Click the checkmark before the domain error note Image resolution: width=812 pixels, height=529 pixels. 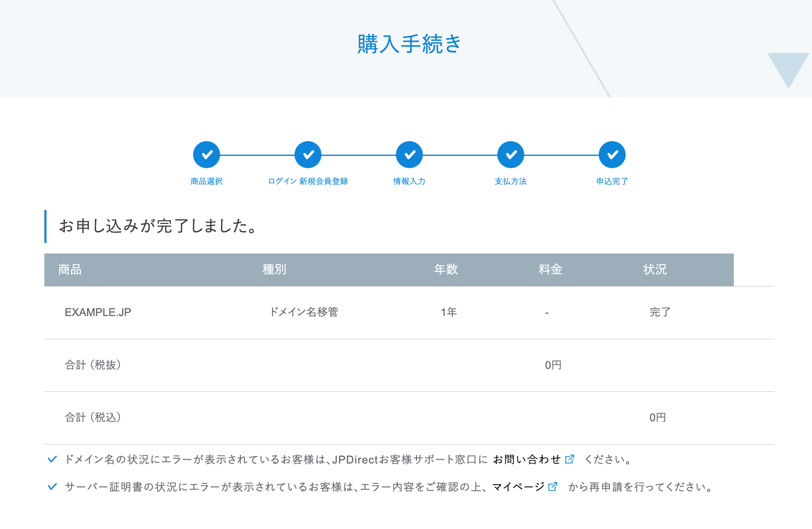click(52, 458)
